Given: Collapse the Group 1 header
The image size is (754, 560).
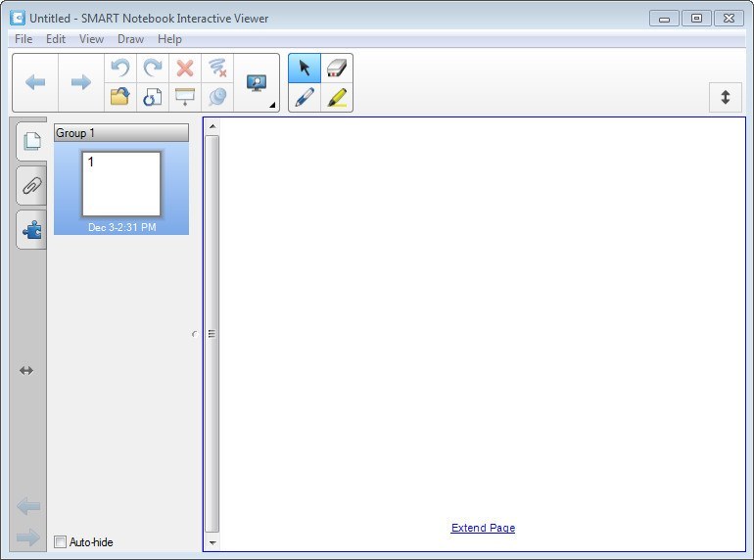Looking at the screenshot, I should pyautogui.click(x=121, y=133).
